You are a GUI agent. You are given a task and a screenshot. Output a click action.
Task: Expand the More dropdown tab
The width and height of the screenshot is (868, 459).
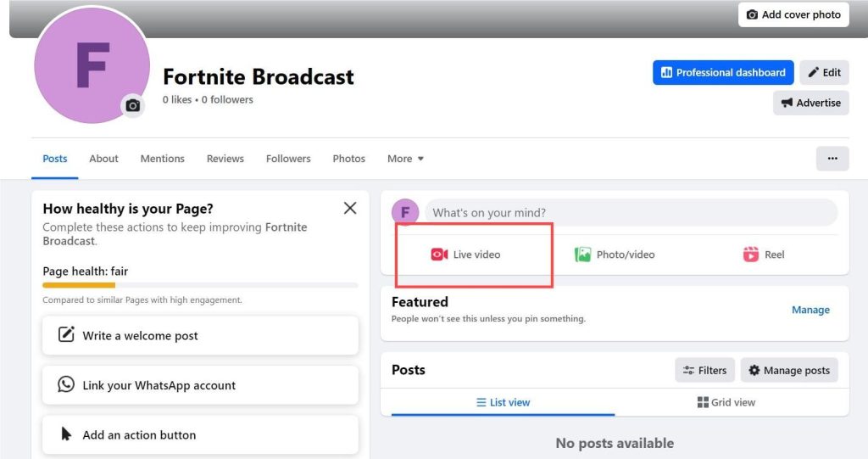point(405,159)
